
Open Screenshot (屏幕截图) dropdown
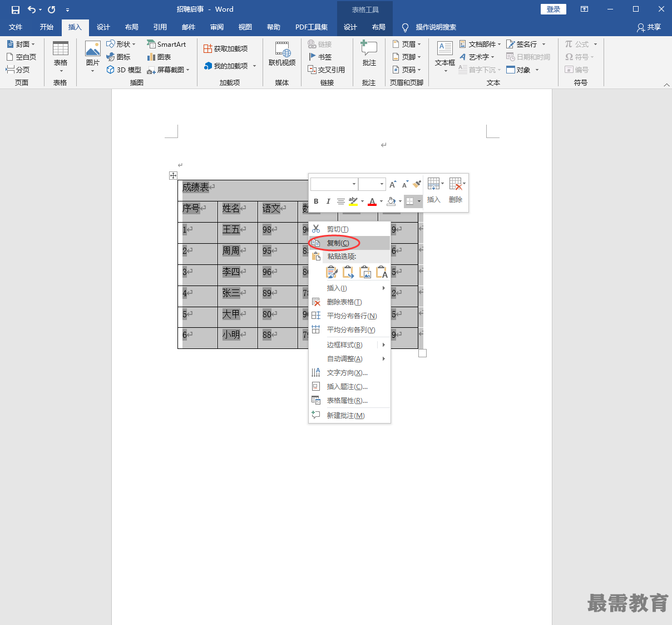click(x=169, y=70)
